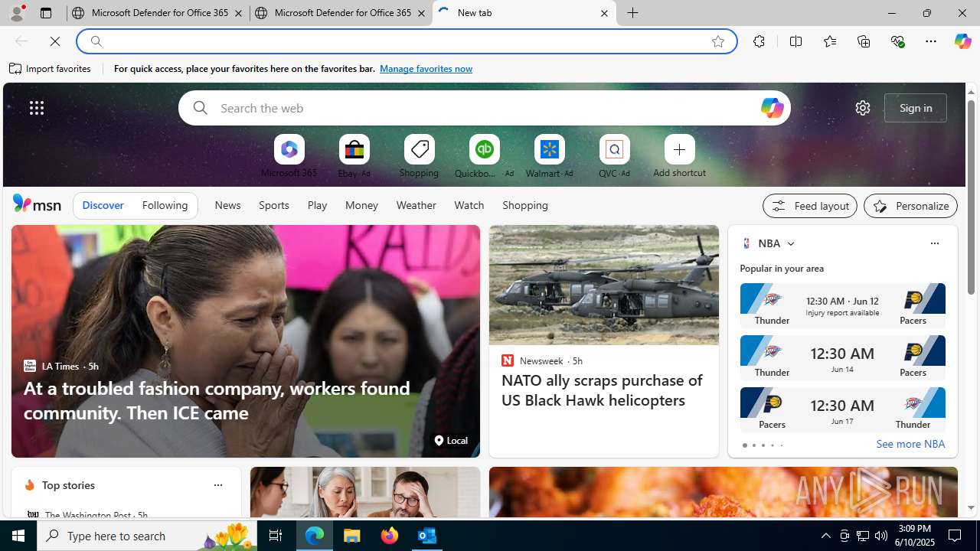Switch to the Following feed tab
The image size is (980, 551).
[x=165, y=205]
